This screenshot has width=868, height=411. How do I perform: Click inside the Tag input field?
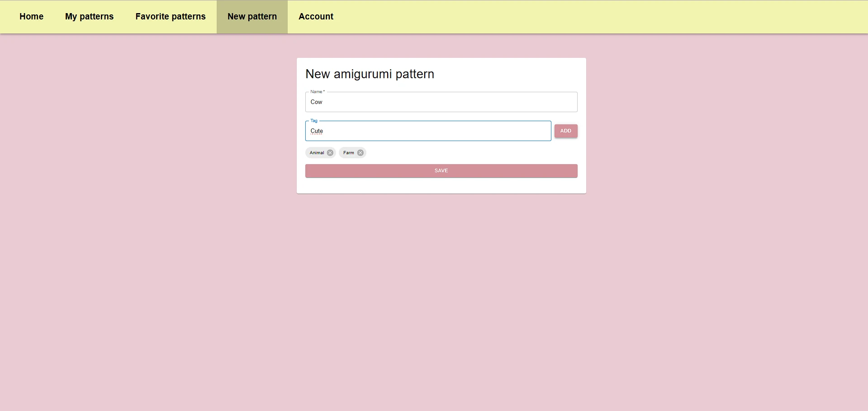[428, 131]
